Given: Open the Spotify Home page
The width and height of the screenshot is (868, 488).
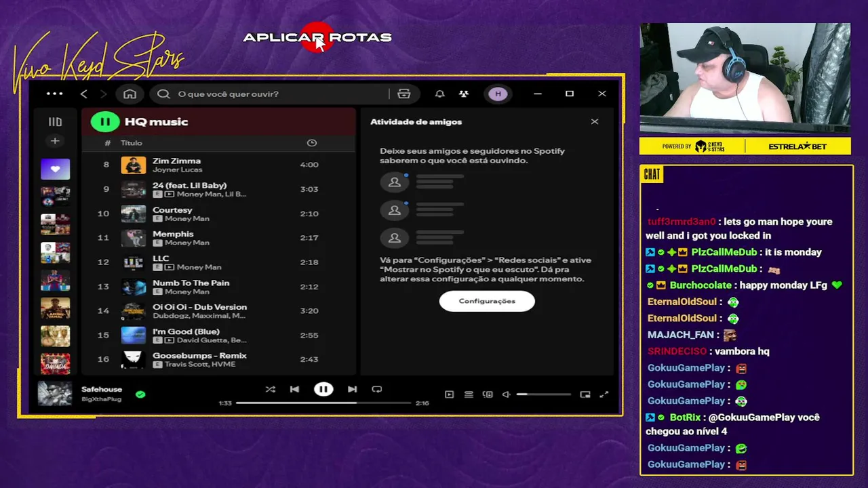Looking at the screenshot, I should (130, 94).
